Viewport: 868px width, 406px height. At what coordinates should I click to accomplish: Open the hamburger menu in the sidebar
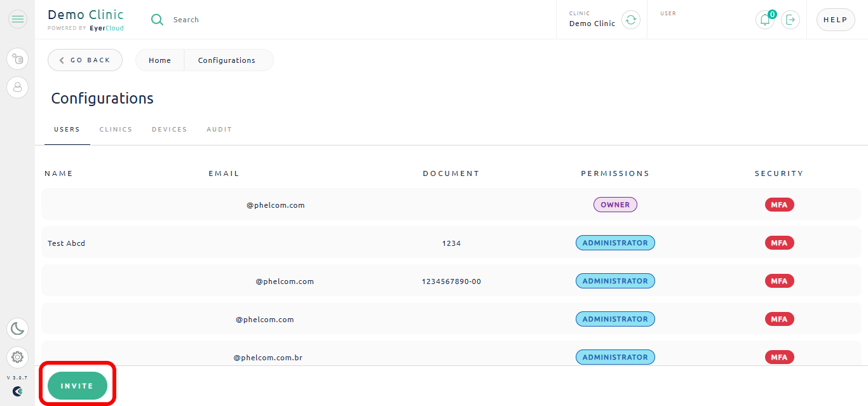click(18, 19)
